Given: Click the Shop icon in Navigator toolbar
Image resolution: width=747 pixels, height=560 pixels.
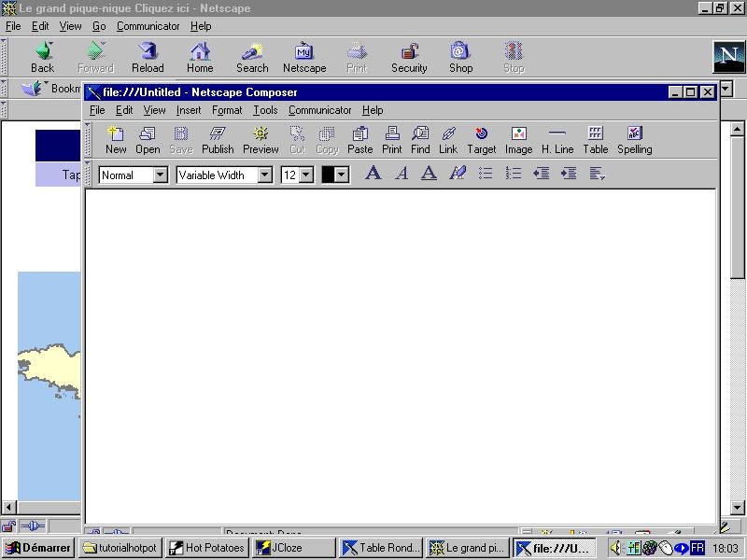Looking at the screenshot, I should pos(460,57).
